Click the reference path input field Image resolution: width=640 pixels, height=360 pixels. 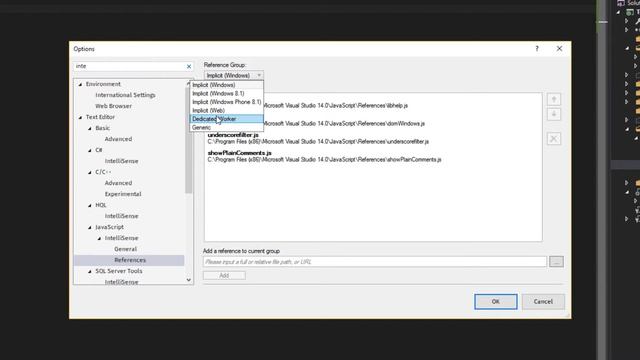coord(375,262)
